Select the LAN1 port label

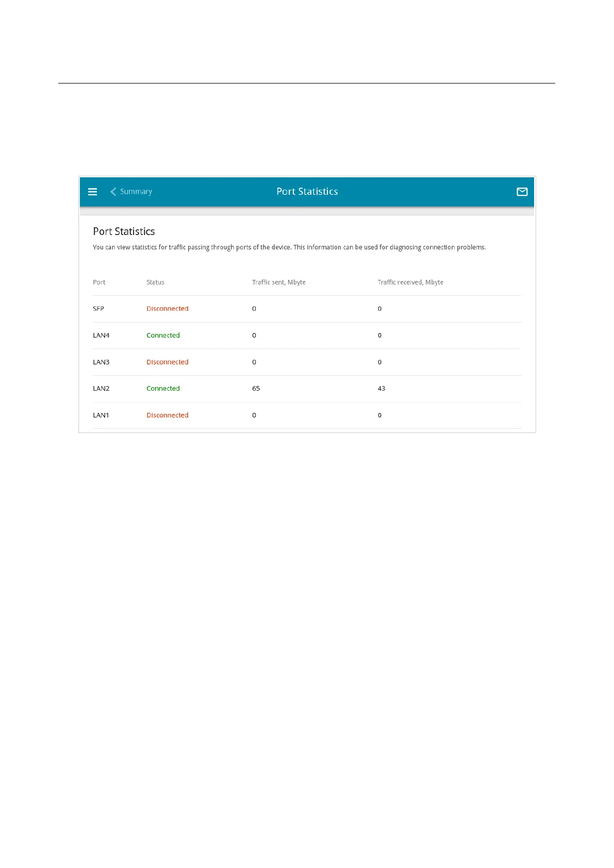click(101, 415)
